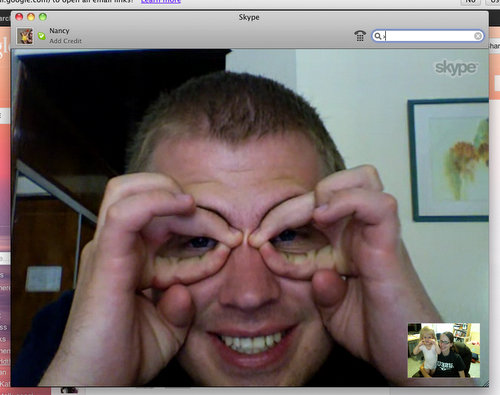Click the Learn more link in browser
The image size is (500, 395).
pos(161,1)
